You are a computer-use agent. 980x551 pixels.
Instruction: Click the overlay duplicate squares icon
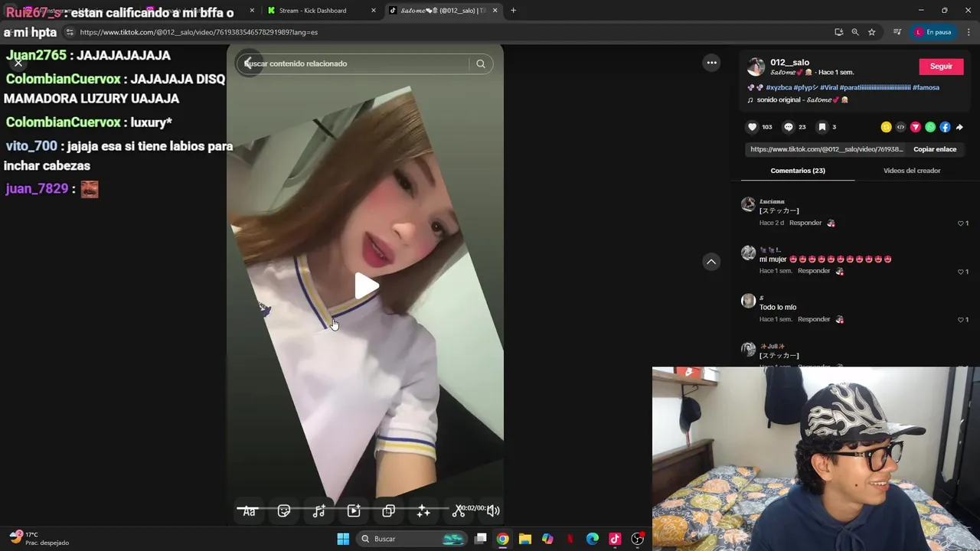pos(389,510)
